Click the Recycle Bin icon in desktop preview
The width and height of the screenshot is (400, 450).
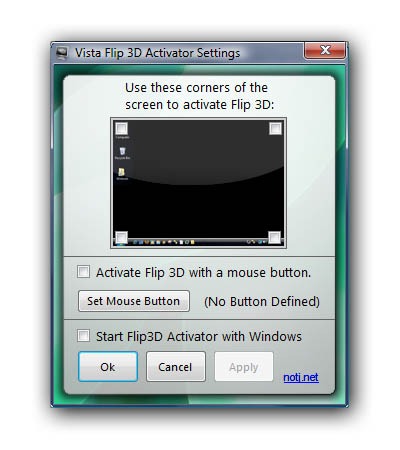(123, 151)
